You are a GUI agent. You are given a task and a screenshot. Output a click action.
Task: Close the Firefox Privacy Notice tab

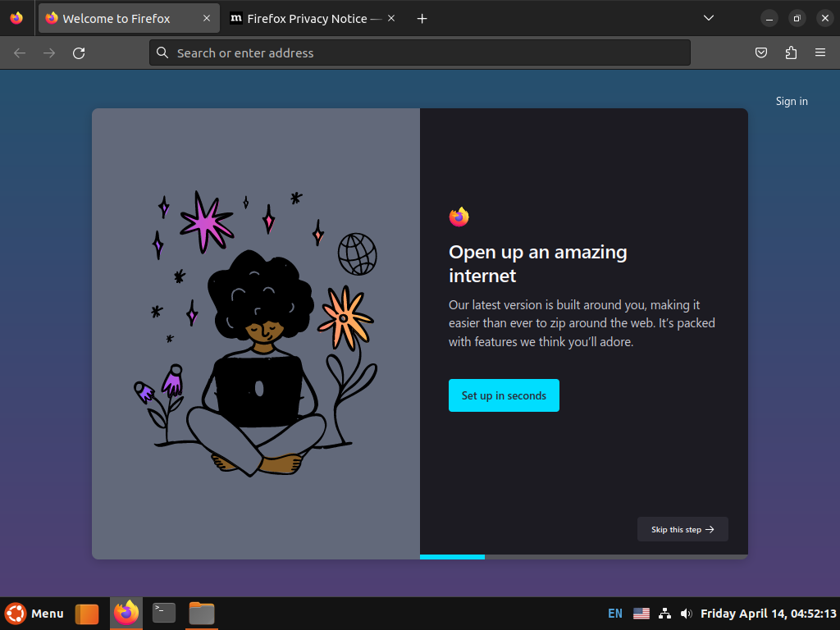point(391,18)
